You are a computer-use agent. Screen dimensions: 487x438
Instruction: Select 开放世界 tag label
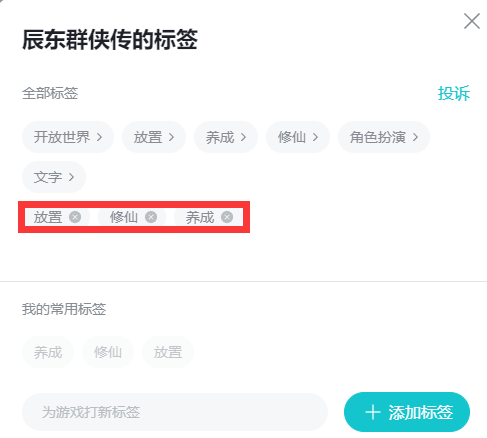[62, 137]
